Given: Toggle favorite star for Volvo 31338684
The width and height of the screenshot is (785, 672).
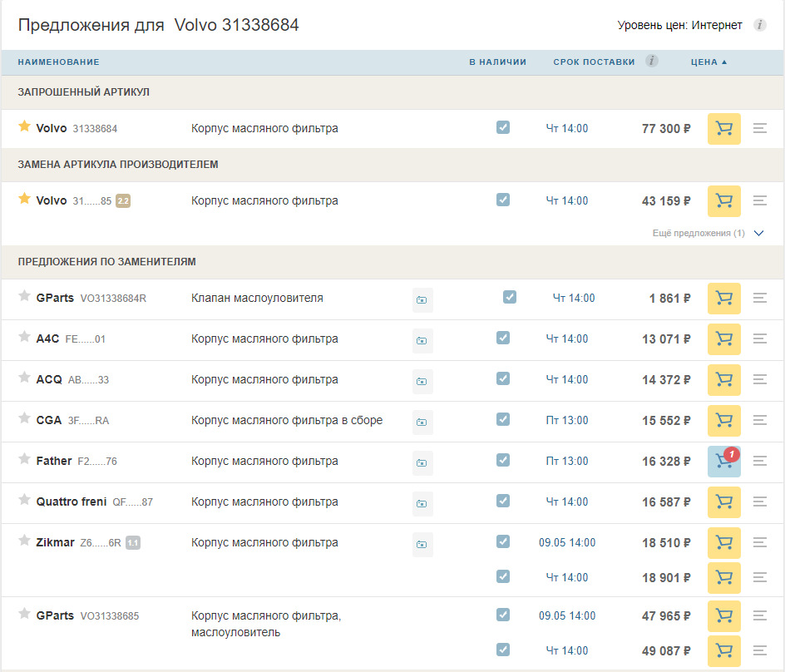Looking at the screenshot, I should pyautogui.click(x=24, y=126).
